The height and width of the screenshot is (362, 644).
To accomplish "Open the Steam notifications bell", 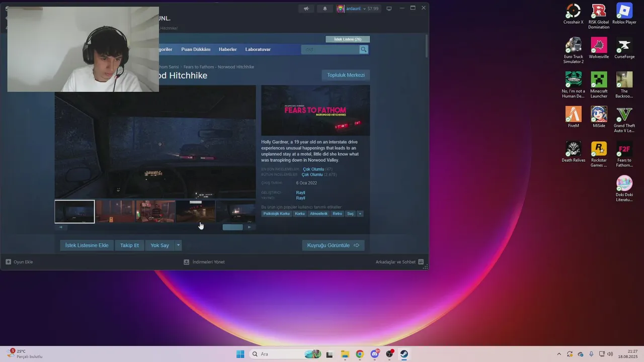I will [325, 9].
